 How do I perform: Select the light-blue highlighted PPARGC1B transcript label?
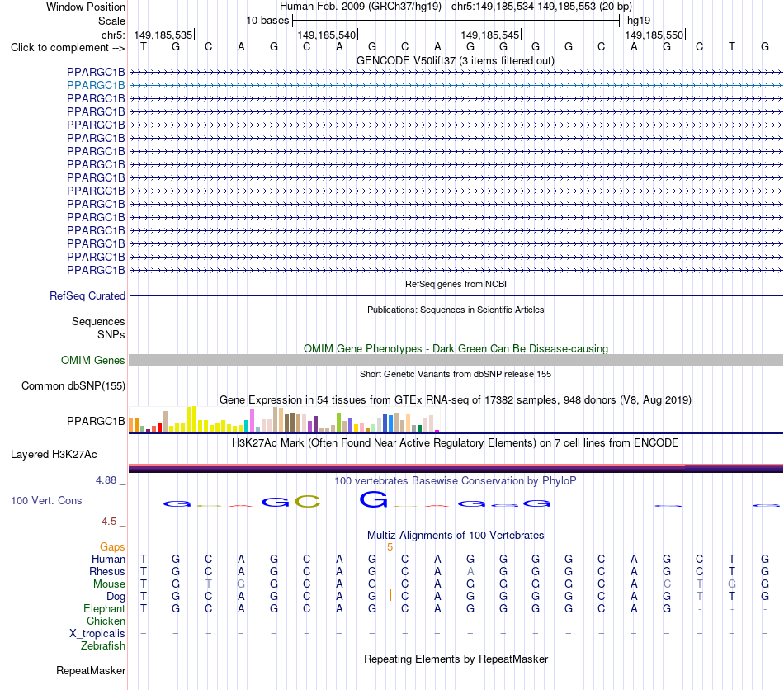point(96,85)
